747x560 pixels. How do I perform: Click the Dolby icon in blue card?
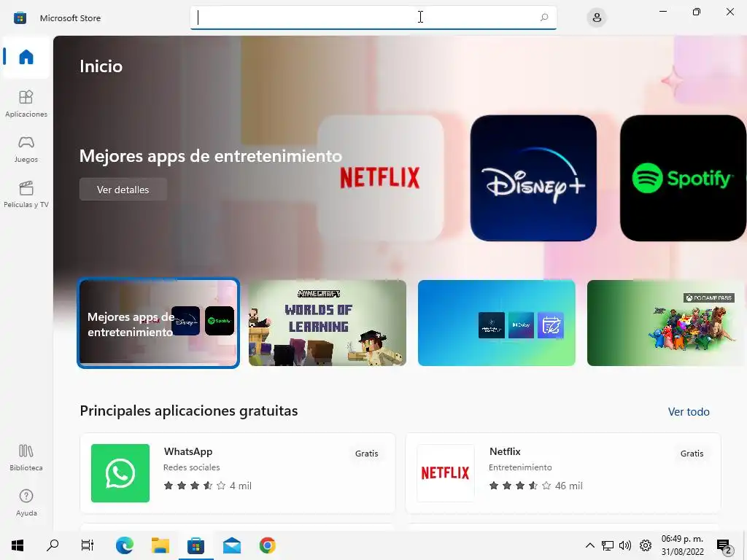pyautogui.click(x=521, y=325)
